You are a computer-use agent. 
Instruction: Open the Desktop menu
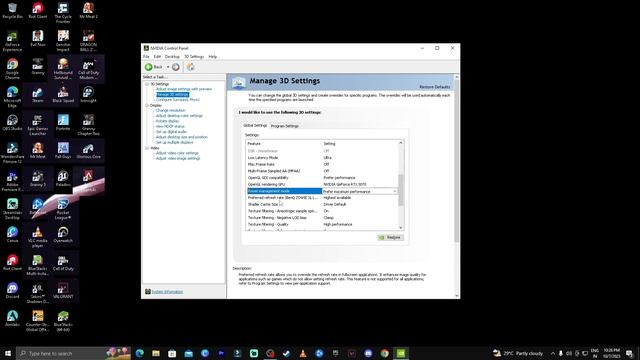(172, 57)
